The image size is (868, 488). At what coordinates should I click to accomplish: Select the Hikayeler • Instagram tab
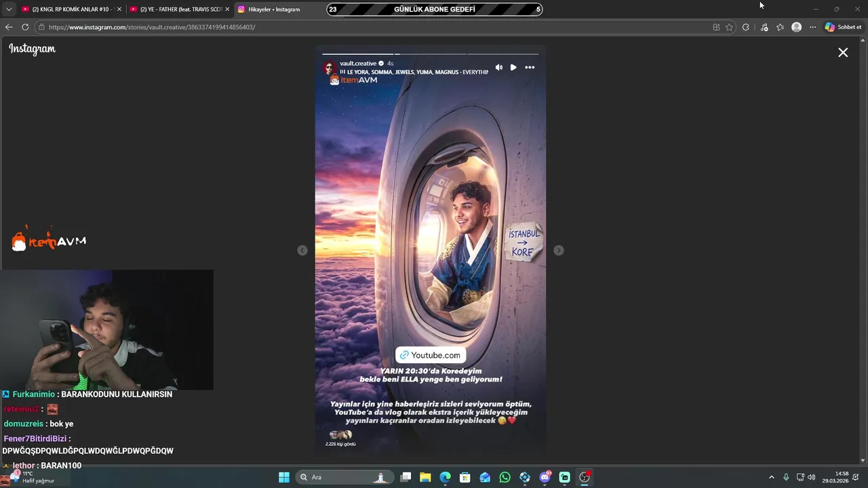click(274, 9)
